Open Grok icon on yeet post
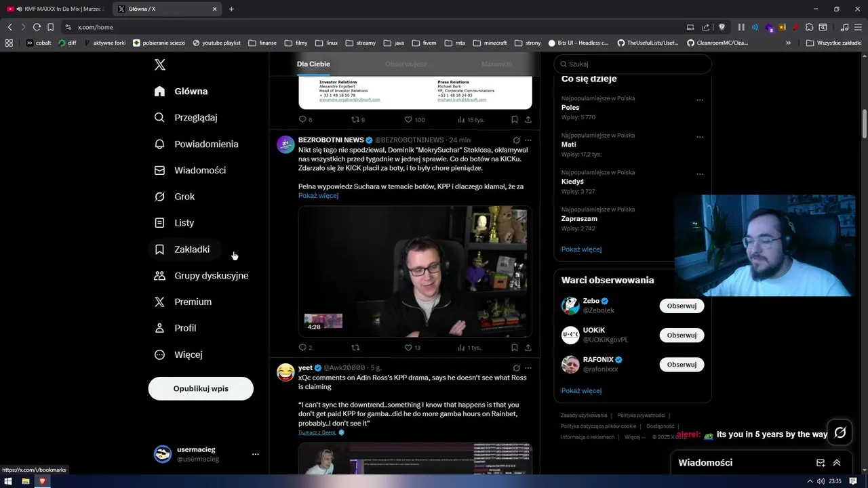 [x=516, y=368]
